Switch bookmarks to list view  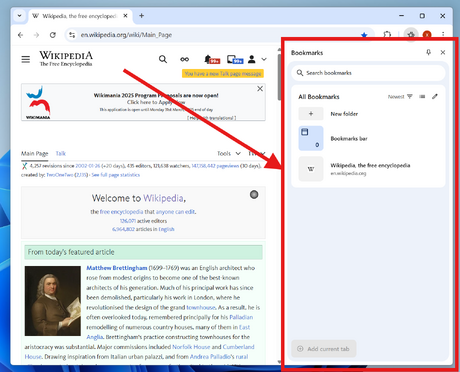[422, 97]
